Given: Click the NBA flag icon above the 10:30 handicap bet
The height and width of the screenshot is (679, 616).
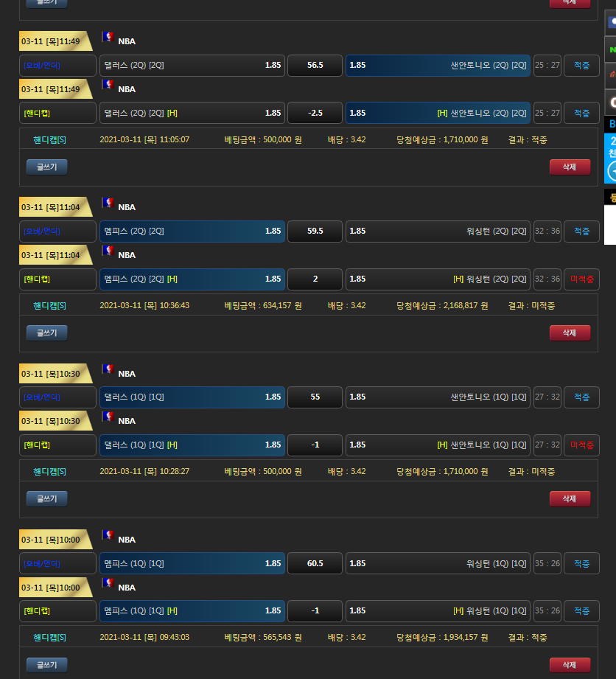Looking at the screenshot, I should coord(108,417).
